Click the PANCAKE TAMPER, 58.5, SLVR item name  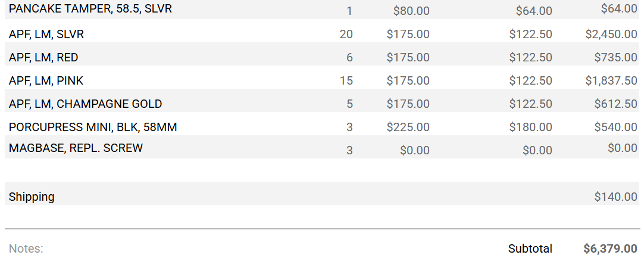(x=90, y=9)
